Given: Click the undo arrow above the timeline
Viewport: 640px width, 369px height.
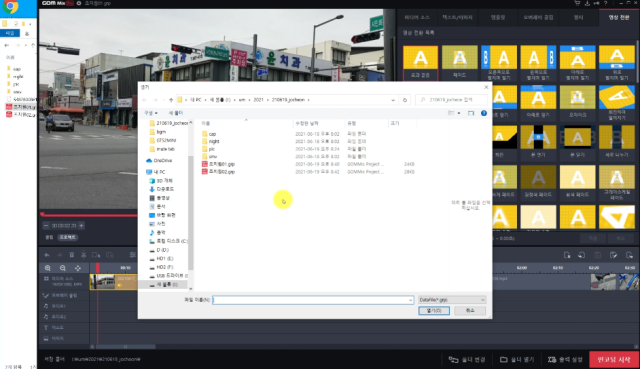Looking at the screenshot, I should [47, 255].
